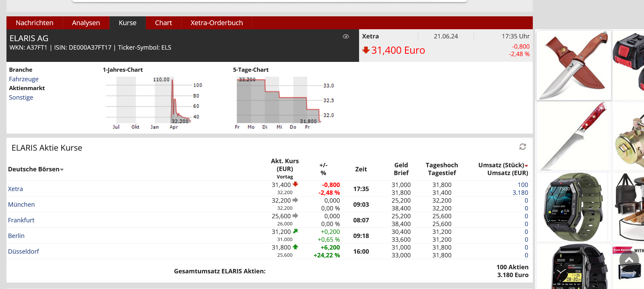The width and height of the screenshot is (644, 289).
Task: Open the Xetra-Orderbuch tab
Action: click(217, 23)
